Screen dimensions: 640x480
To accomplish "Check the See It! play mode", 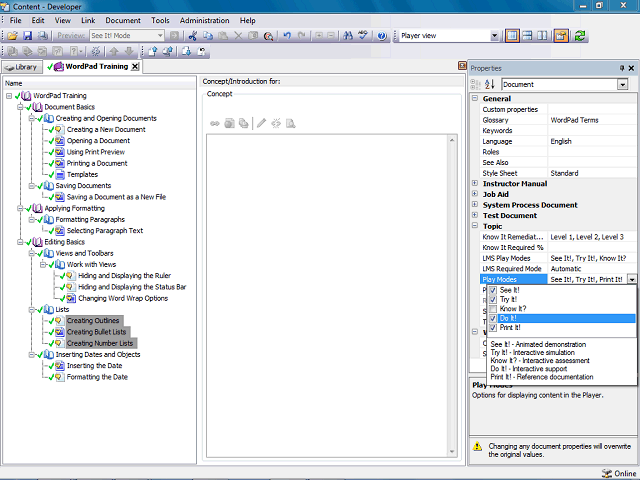I will click(x=493, y=290).
